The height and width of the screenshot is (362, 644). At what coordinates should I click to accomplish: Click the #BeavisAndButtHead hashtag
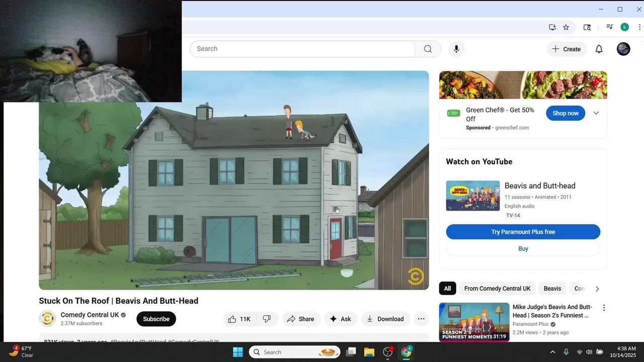coord(138,341)
